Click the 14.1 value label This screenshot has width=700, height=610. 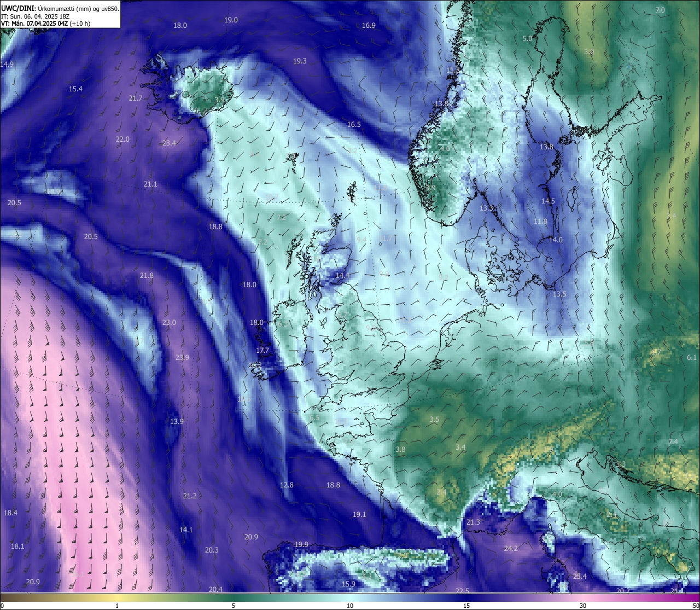tap(186, 530)
